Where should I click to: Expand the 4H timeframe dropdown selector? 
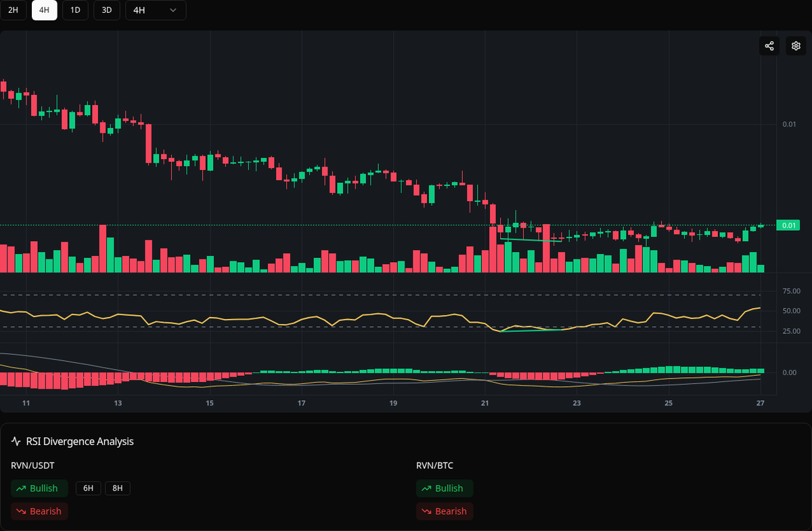[156, 10]
